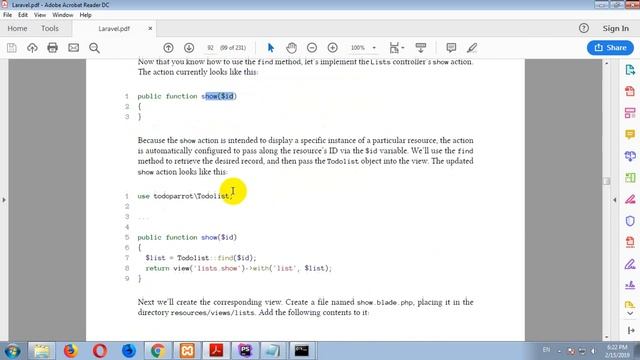Screen dimensions: 640x360
Task: Open Edit PDF tool in right pane
Action: coord(630,113)
